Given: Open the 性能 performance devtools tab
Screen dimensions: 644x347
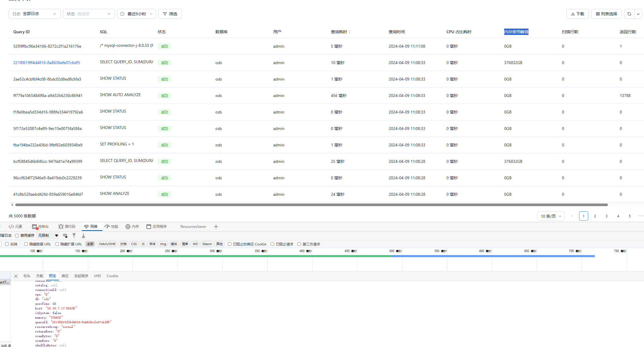Looking at the screenshot, I should click(x=111, y=227).
